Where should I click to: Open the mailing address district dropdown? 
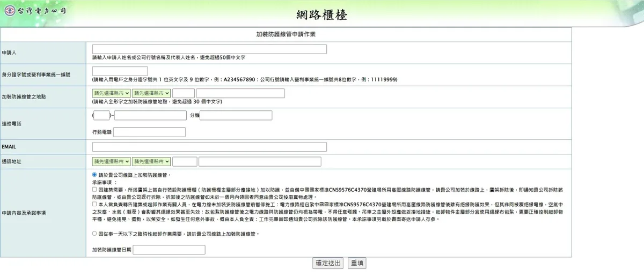[x=151, y=161]
